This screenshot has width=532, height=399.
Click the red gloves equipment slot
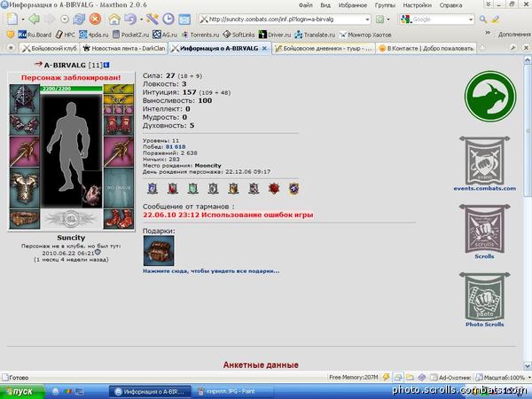click(119, 125)
